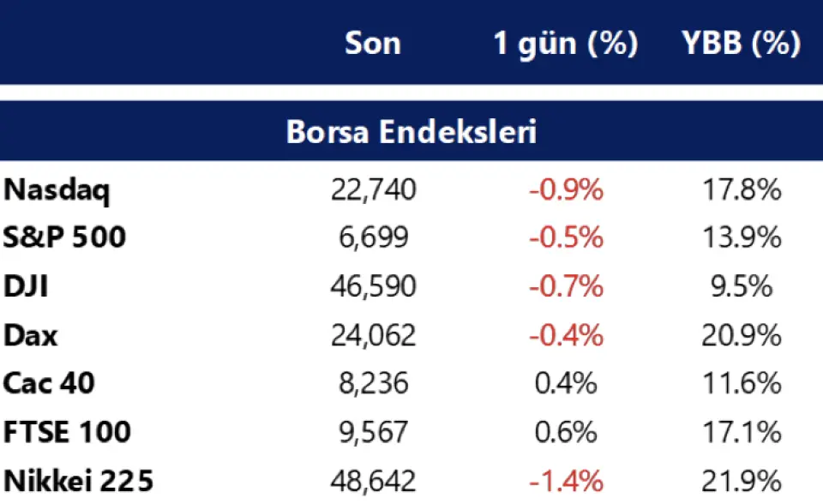Select Dax year-to-date value 20.9%
The image size is (823, 504).
[742, 334]
